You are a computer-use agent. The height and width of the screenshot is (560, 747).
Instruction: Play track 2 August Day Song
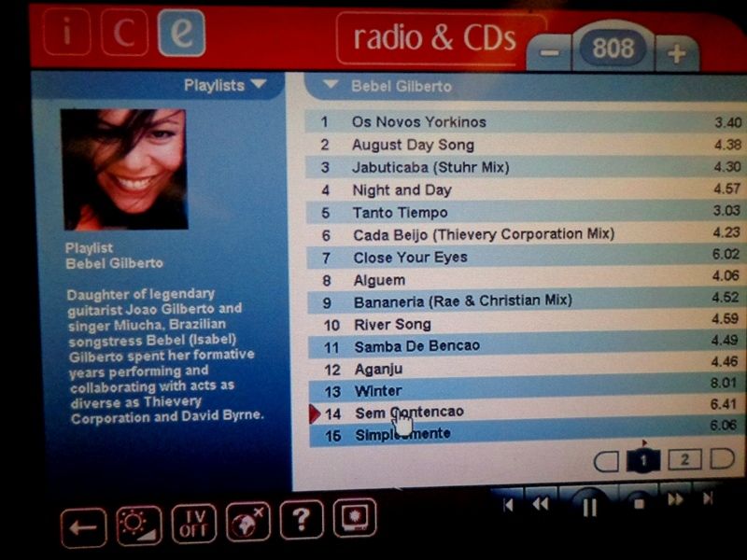click(524, 145)
